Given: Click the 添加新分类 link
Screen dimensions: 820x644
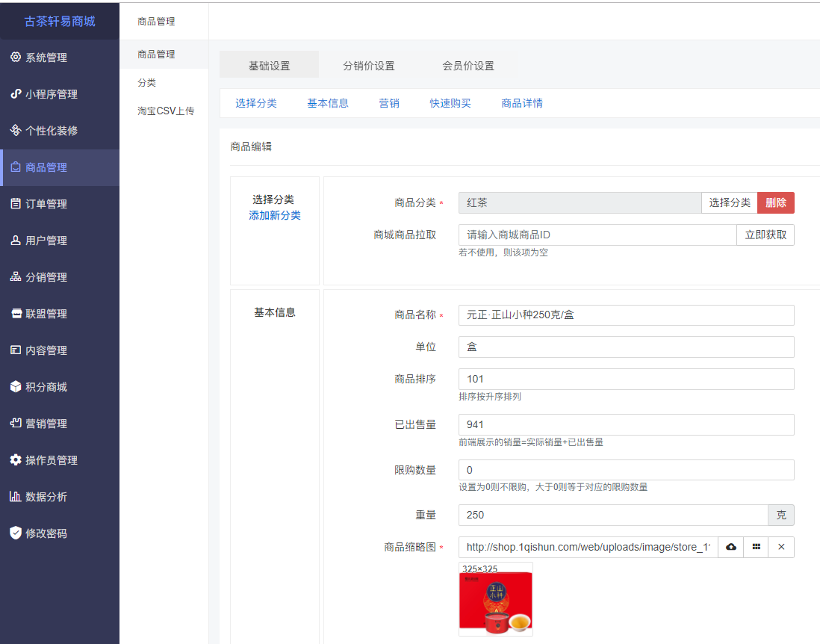Looking at the screenshot, I should 275,215.
